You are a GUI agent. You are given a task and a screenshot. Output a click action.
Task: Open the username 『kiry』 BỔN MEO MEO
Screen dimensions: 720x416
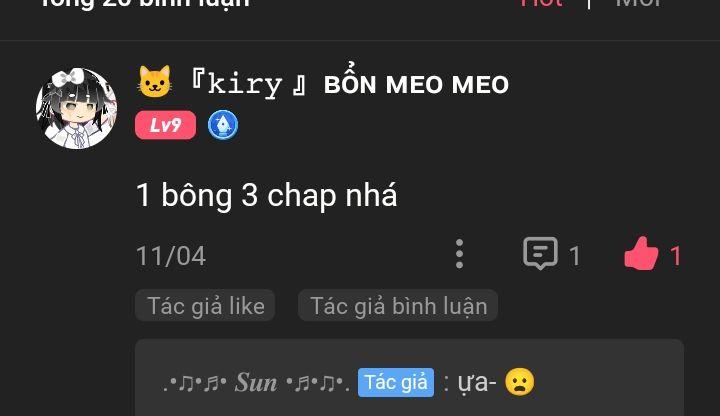pos(349,84)
